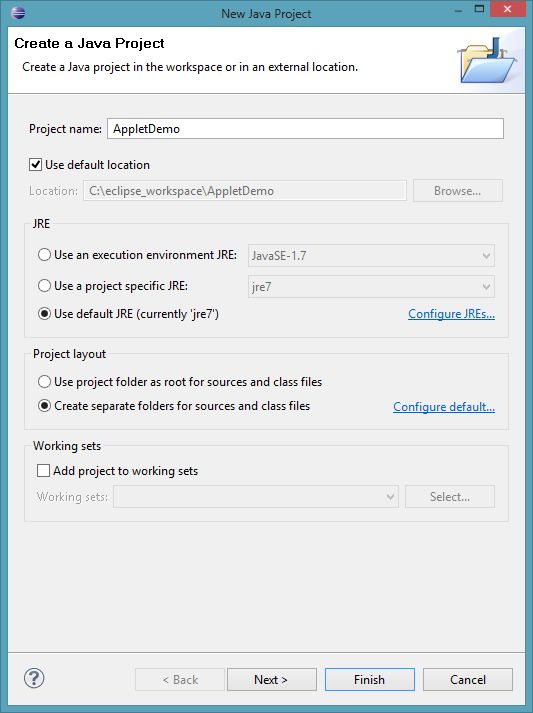Click the Finish button
The height and width of the screenshot is (713, 533).
click(x=370, y=679)
